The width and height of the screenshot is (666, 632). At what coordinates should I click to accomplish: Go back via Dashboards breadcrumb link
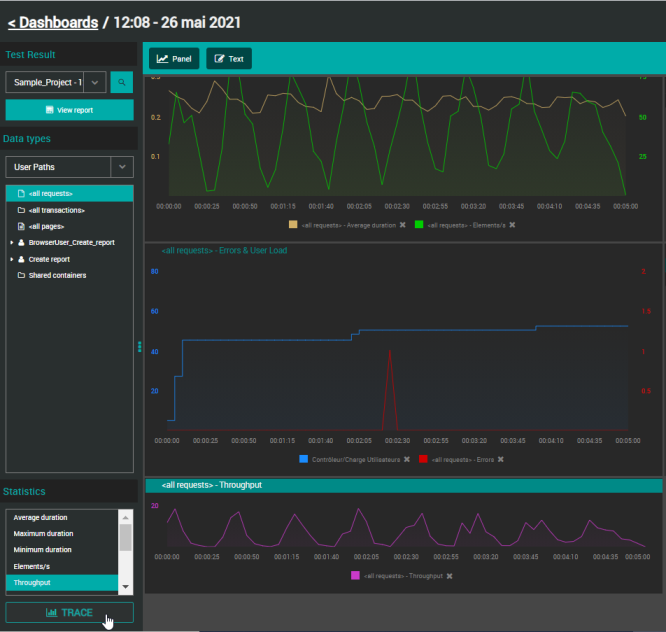click(53, 22)
